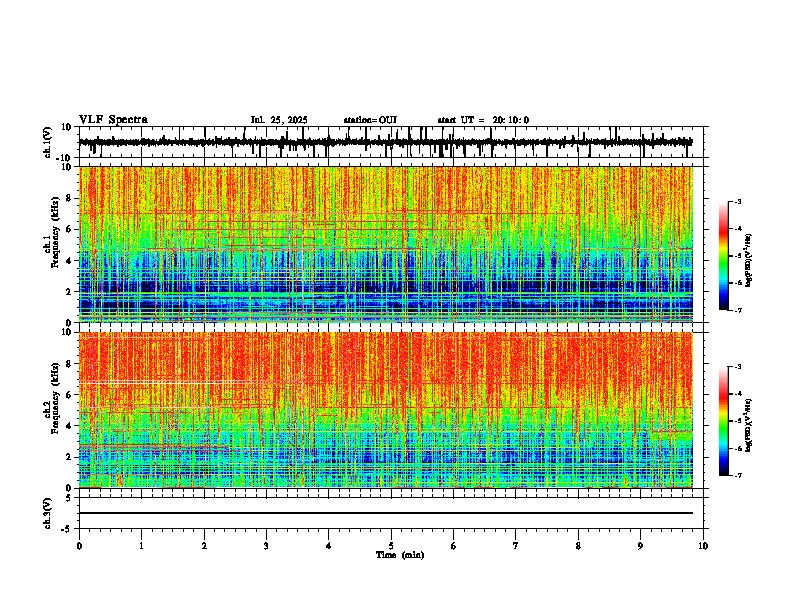The width and height of the screenshot is (792, 612).
Task: Click the ch.3 (V) flat-line trace panel
Action: click(393, 513)
